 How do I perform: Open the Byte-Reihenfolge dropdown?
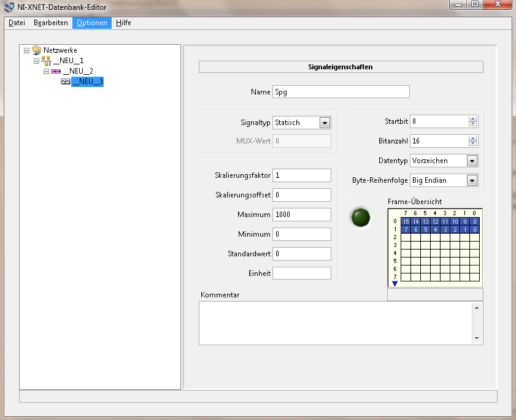(x=472, y=180)
